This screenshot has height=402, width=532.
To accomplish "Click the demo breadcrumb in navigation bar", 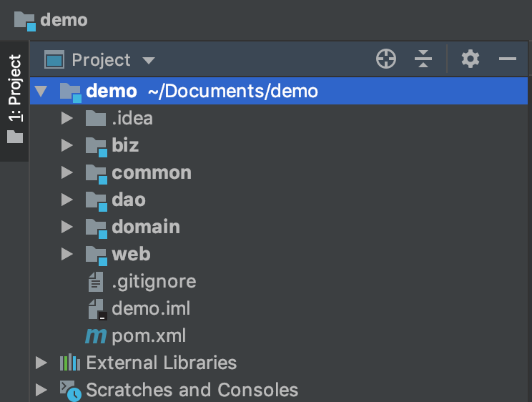I will (64, 19).
